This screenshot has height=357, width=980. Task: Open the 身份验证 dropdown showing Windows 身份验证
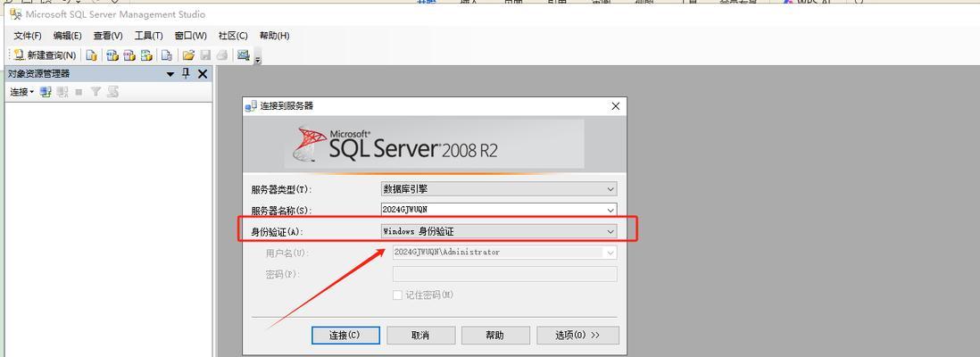(499, 231)
